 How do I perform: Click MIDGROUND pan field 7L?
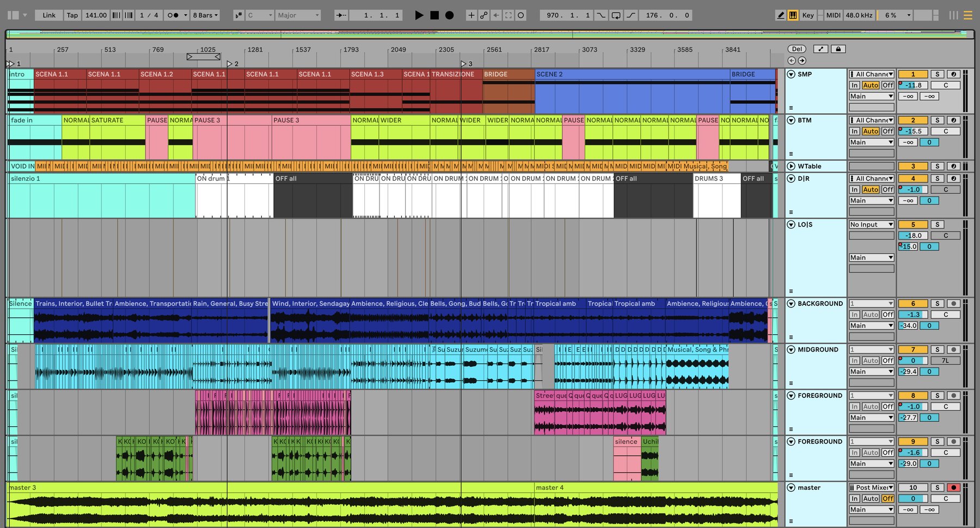click(x=945, y=360)
